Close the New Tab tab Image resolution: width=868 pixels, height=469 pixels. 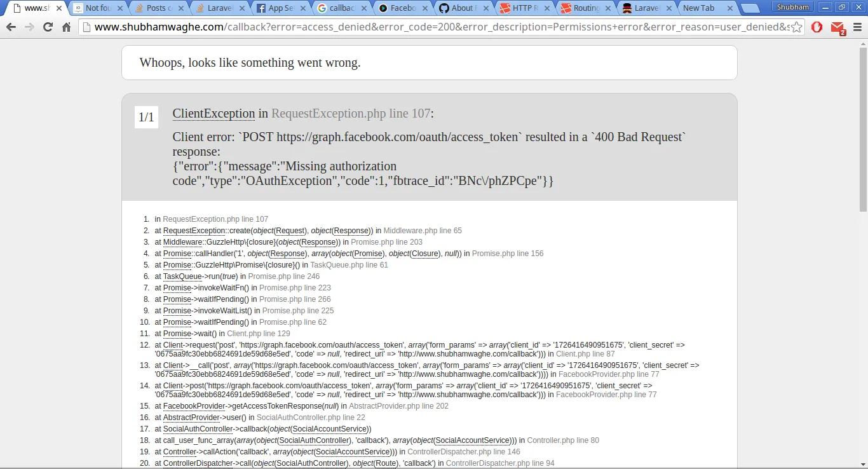[x=729, y=8]
